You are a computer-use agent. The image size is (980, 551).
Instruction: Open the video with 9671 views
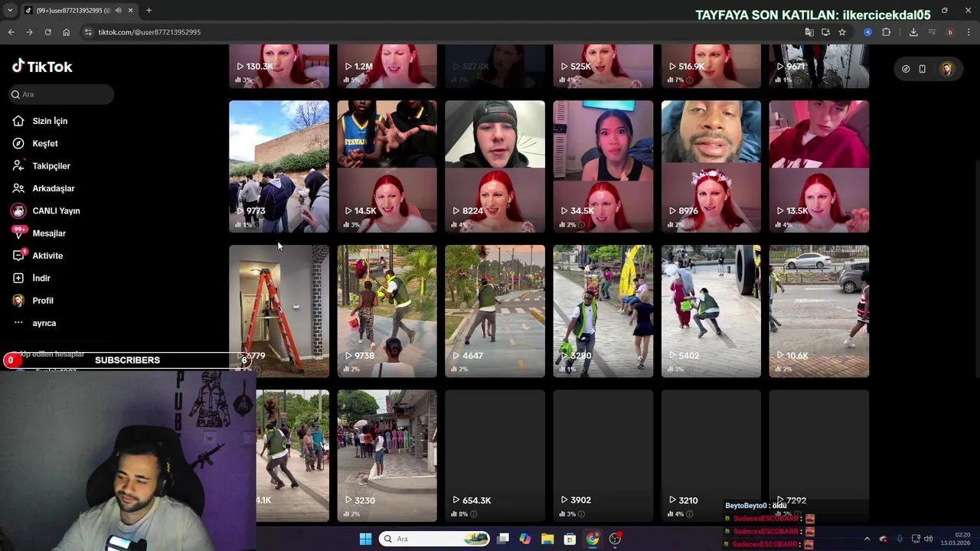(819, 66)
